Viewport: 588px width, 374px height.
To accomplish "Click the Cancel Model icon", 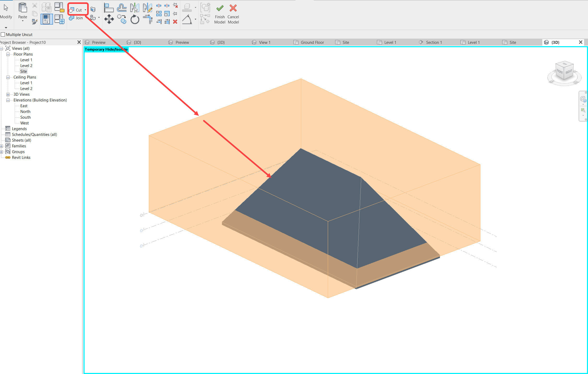I will [233, 8].
